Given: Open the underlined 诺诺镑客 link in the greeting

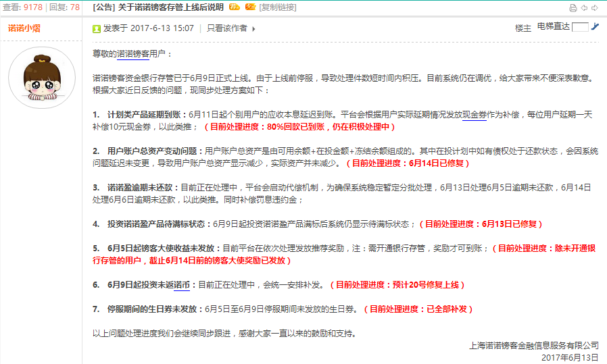Looking at the screenshot, I should coord(132,54).
